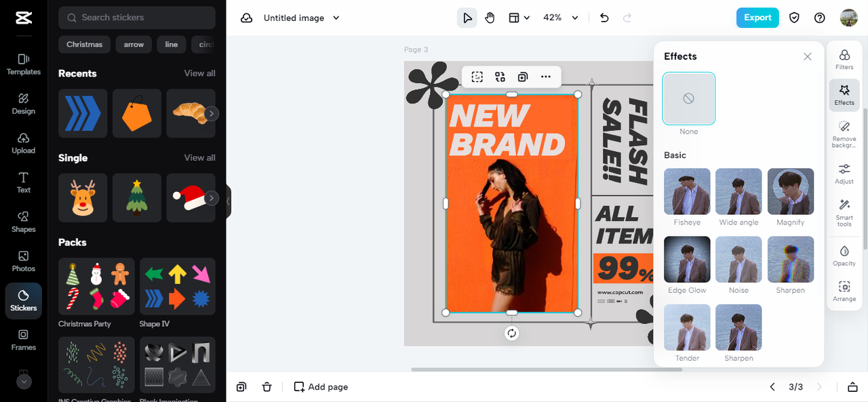Open more options in floating toolbar
Screen dimensions: 868x402
[x=546, y=77]
